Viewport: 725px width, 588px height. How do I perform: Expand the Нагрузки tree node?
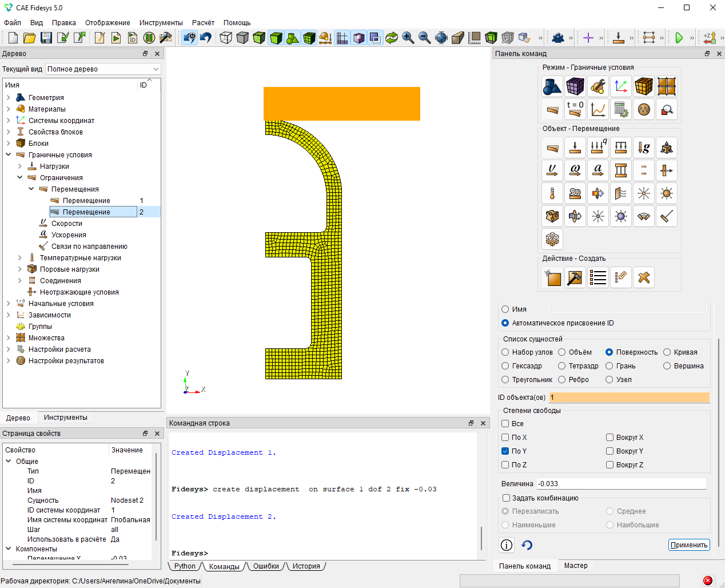point(19,166)
